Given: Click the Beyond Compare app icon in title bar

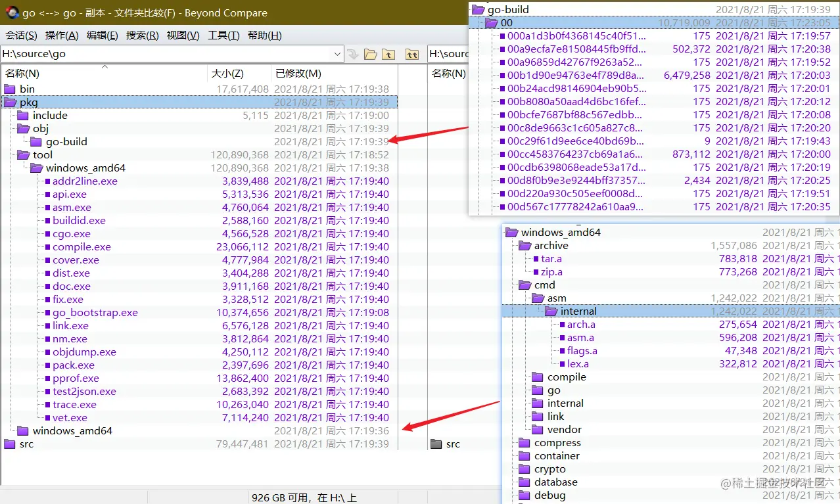Looking at the screenshot, I should point(11,12).
